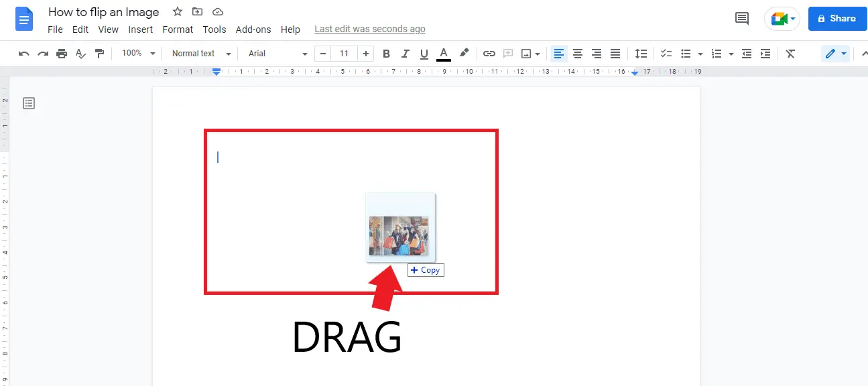
Task: Open the print dialog
Action: [x=61, y=53]
